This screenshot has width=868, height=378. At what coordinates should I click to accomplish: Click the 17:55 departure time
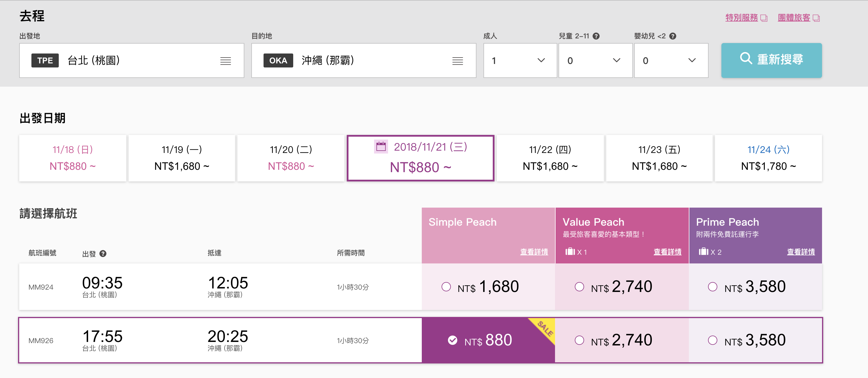102,336
